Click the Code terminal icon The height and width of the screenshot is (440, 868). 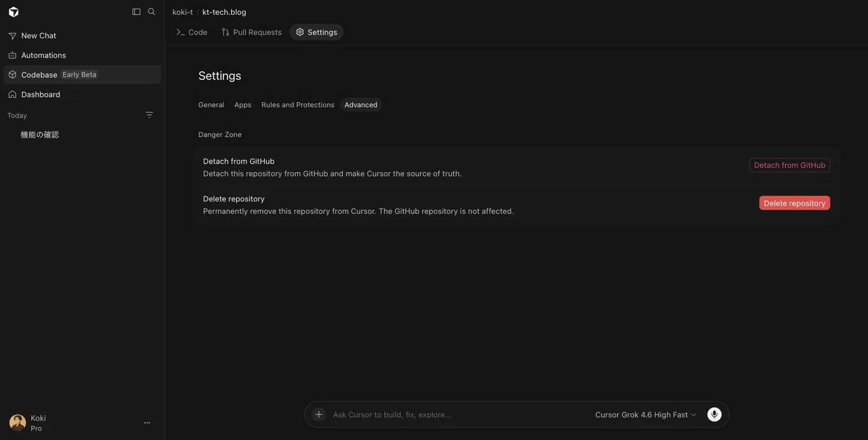point(180,32)
